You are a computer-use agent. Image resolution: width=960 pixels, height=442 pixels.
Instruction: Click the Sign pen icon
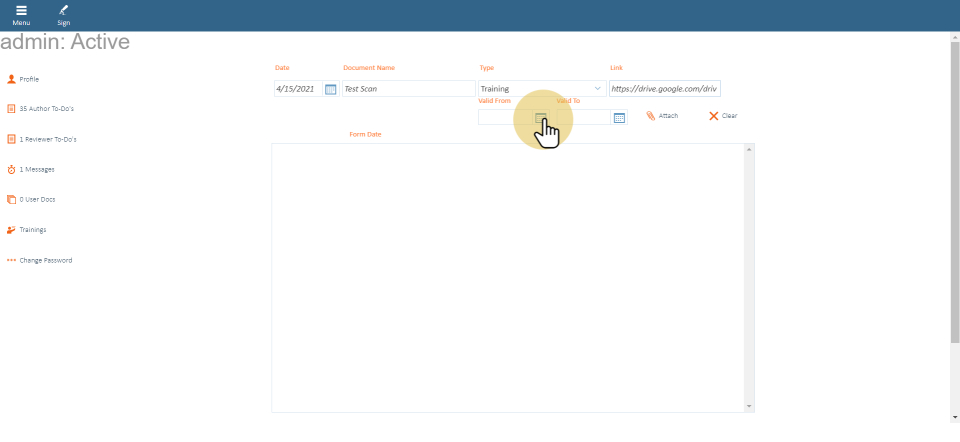(x=63, y=14)
